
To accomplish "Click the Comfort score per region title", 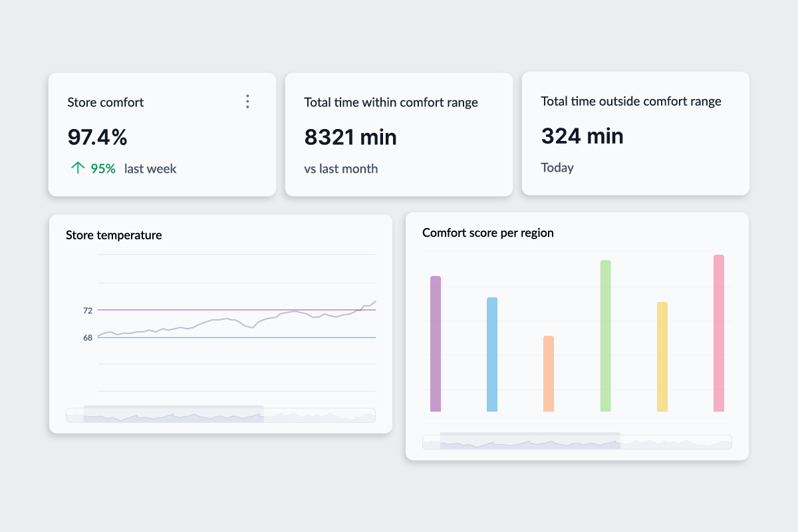I will pos(487,233).
